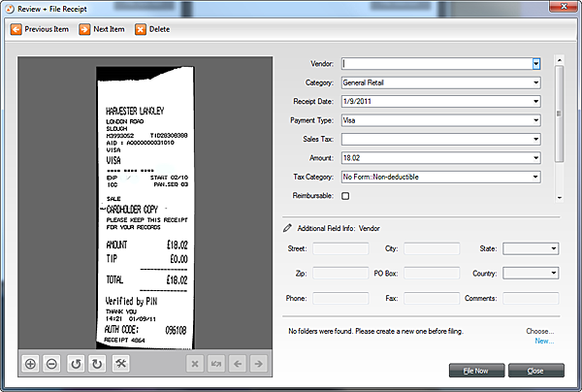The height and width of the screenshot is (392, 582).
Task: Click the scanned receipt image
Action: [145, 208]
